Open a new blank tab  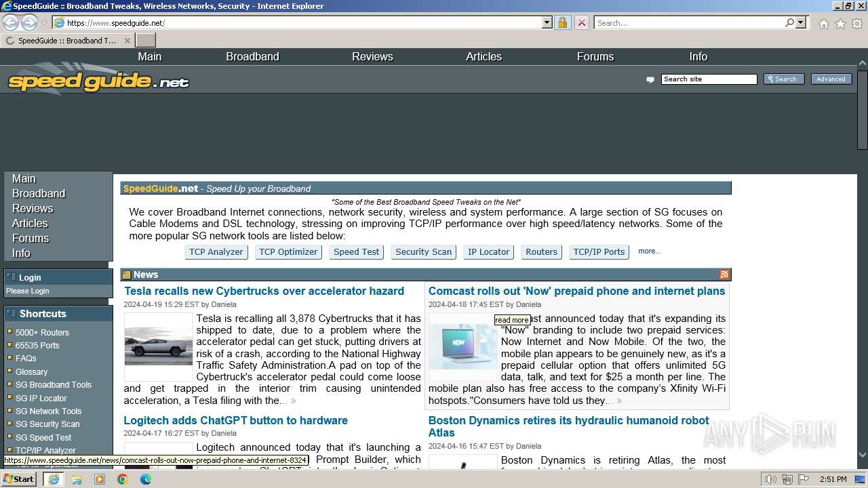[x=145, y=41]
